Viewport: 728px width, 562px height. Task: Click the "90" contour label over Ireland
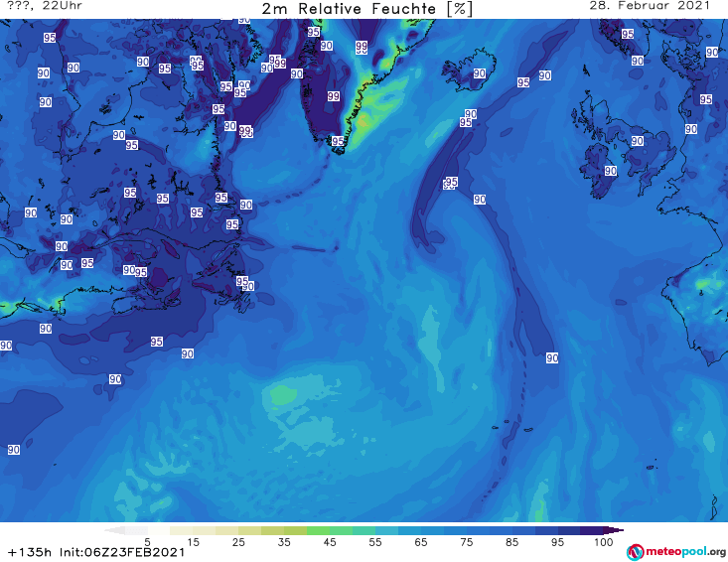tap(611, 171)
